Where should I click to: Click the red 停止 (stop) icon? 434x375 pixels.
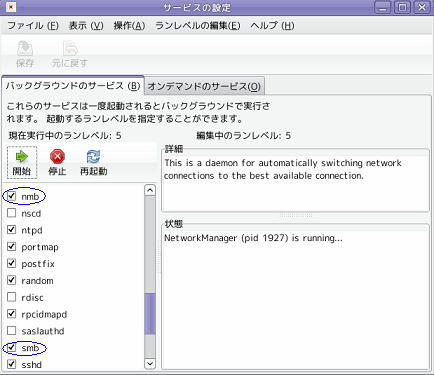57,156
